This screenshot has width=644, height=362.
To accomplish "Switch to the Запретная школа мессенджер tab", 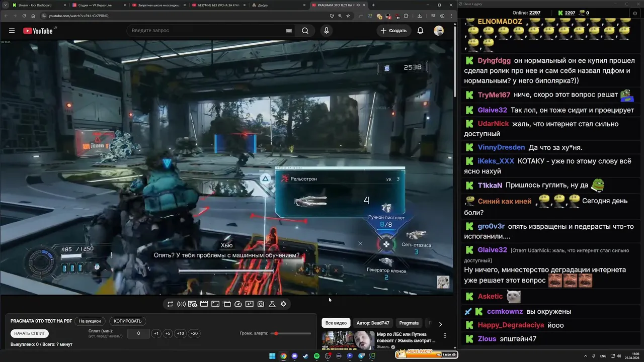I will pyautogui.click(x=158, y=5).
